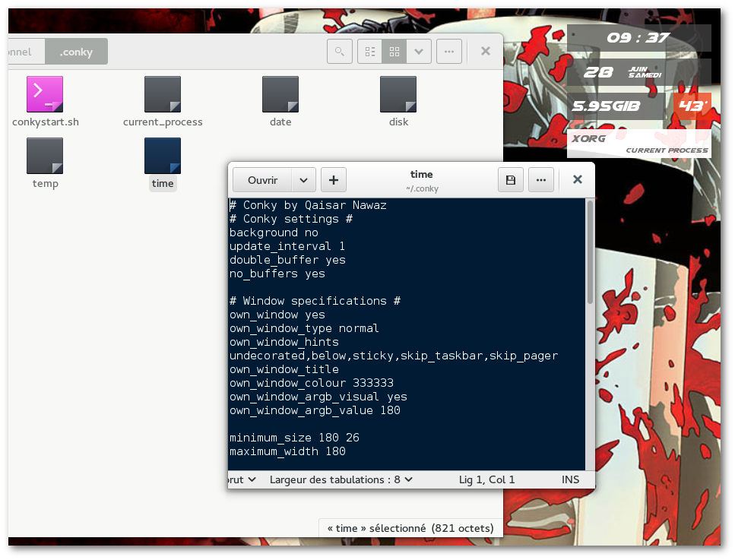Select the .conky path tab

[x=77, y=52]
